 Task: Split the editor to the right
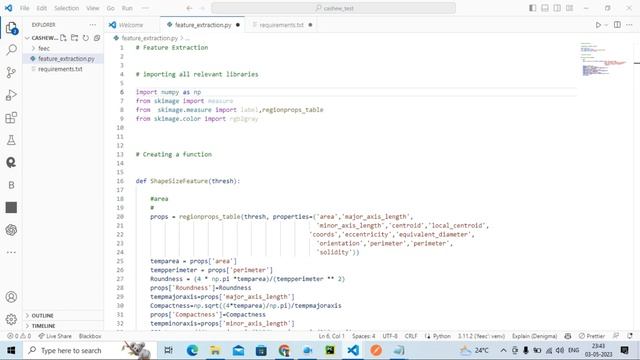(617, 25)
